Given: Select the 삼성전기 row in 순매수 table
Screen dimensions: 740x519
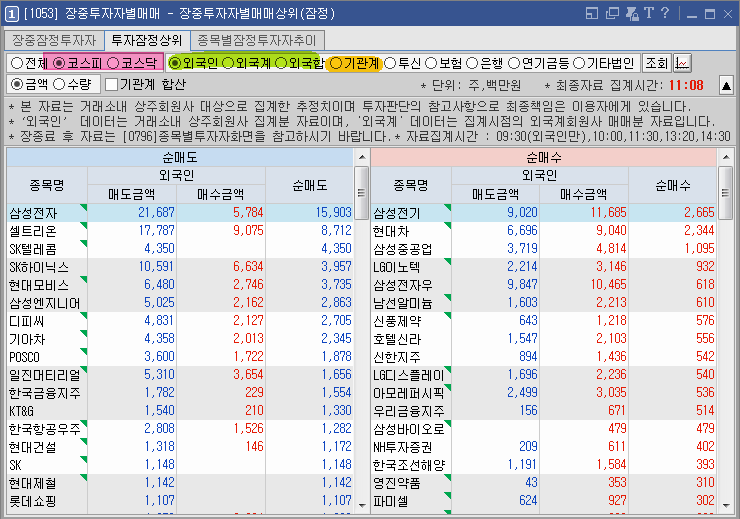Looking at the screenshot, I should (x=544, y=213).
